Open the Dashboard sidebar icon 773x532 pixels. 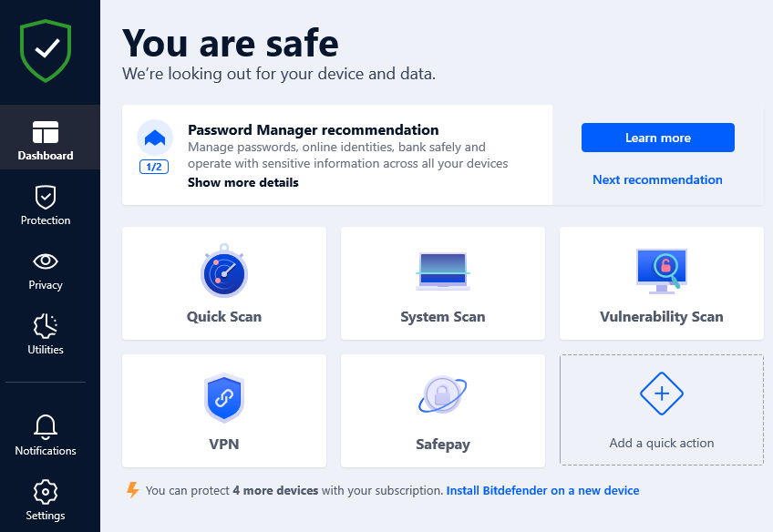(x=46, y=132)
